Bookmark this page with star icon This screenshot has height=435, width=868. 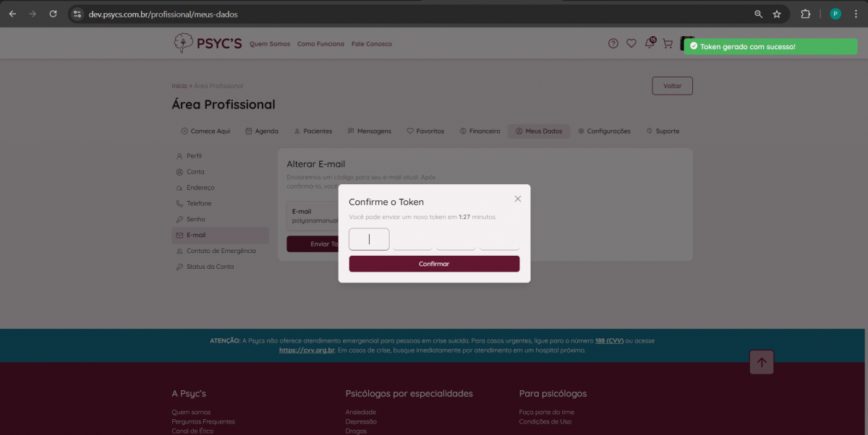click(x=777, y=14)
